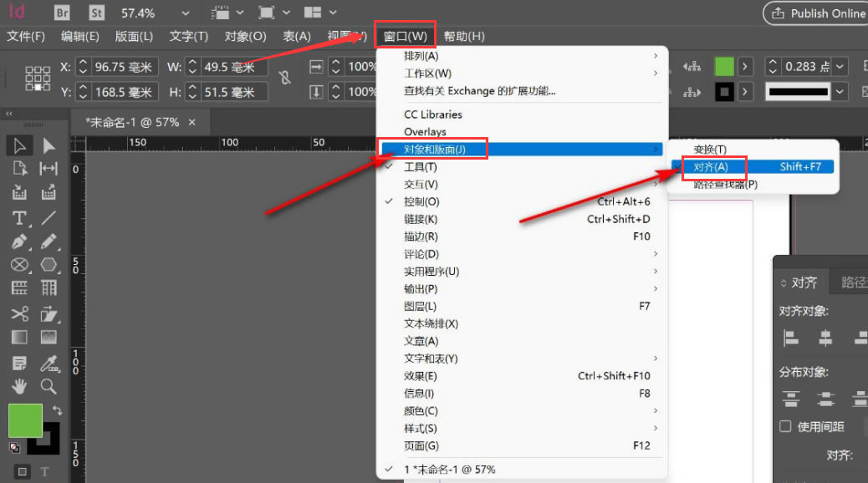Open the zoom level dropdown at 57.4%
The width and height of the screenshot is (868, 483).
(186, 13)
